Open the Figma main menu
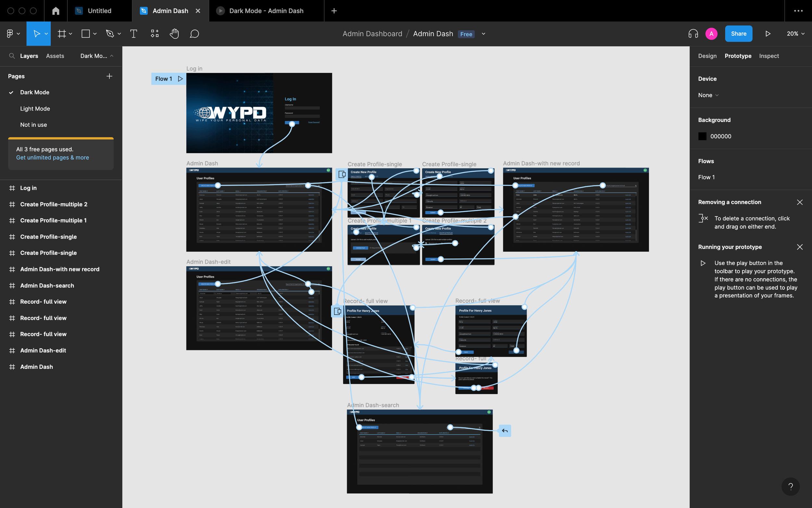This screenshot has width=812, height=508. point(13,33)
